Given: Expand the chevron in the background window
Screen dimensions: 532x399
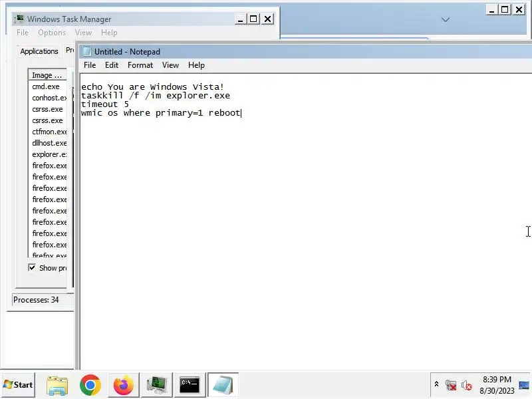Looking at the screenshot, I should click(x=446, y=20).
